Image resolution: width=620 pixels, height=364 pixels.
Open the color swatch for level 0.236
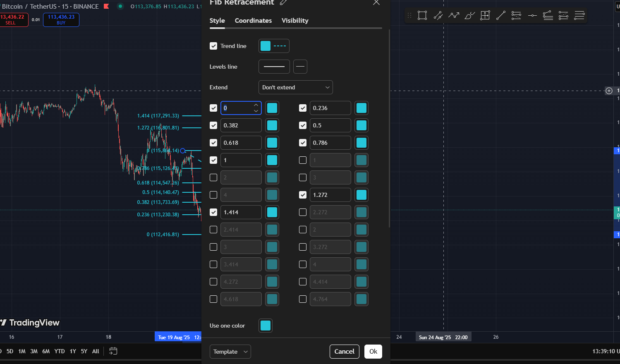click(x=361, y=108)
